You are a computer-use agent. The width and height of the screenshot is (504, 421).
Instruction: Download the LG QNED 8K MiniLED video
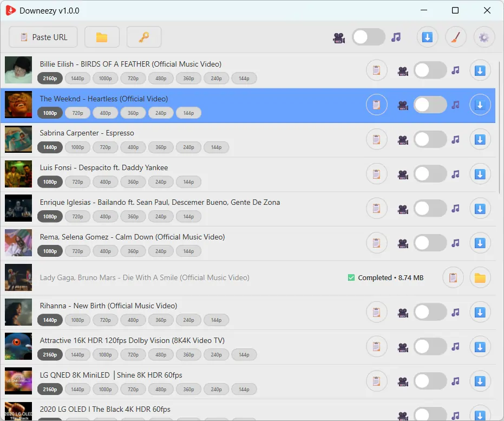pyautogui.click(x=480, y=381)
